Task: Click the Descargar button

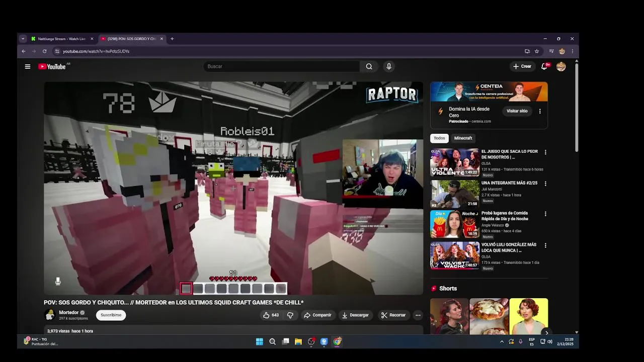Action: click(355, 315)
